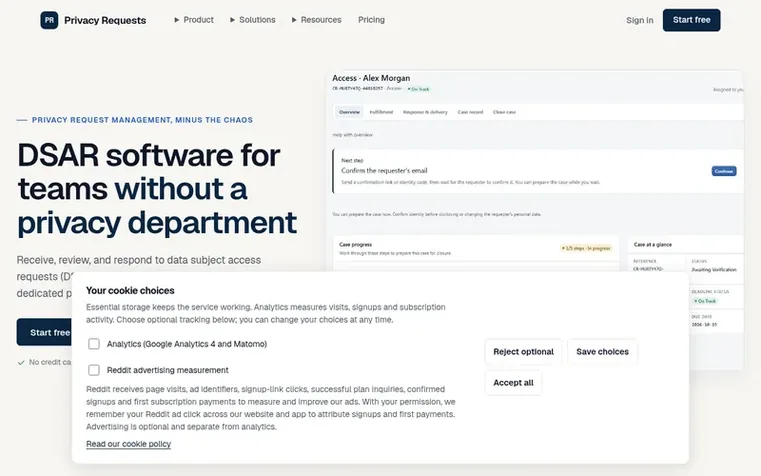Expand the Resources navigation menu
761x476 pixels.
316,20
